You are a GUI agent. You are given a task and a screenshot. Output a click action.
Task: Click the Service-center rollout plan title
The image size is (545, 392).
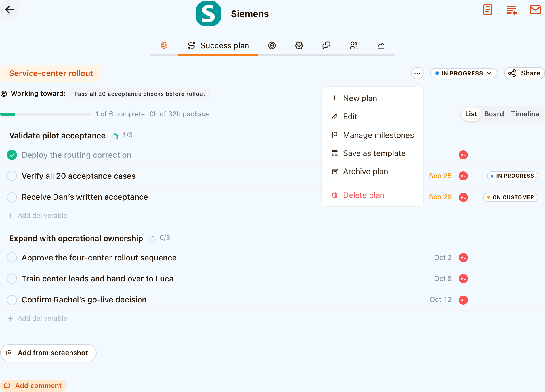(51, 73)
